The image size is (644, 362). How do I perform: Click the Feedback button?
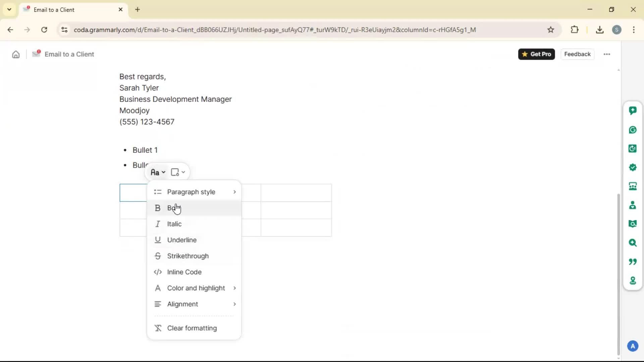pyautogui.click(x=577, y=54)
